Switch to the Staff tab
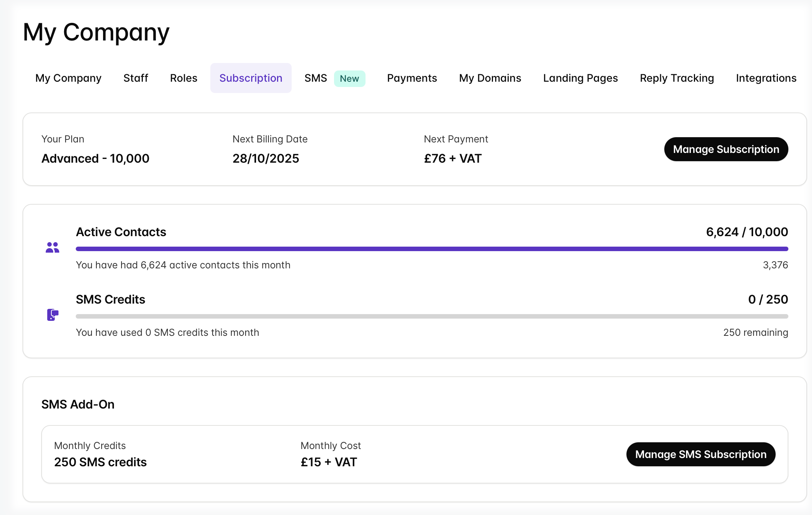 click(x=136, y=78)
